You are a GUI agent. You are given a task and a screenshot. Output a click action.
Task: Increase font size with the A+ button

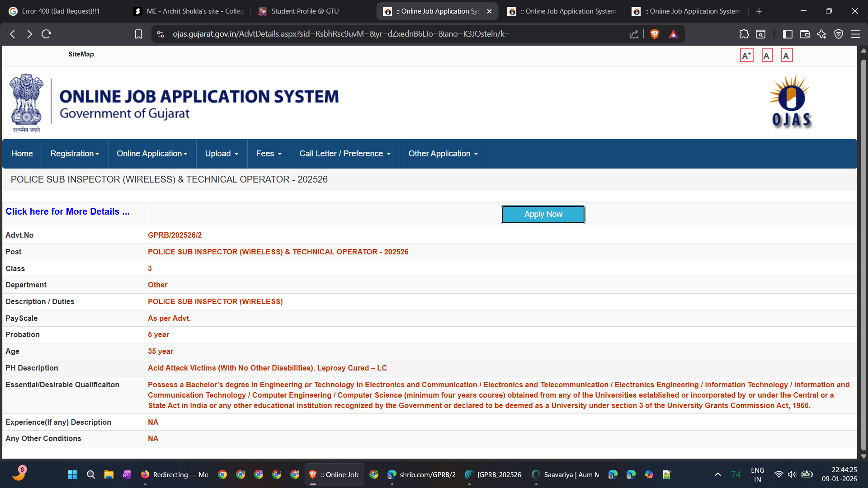[x=746, y=56]
